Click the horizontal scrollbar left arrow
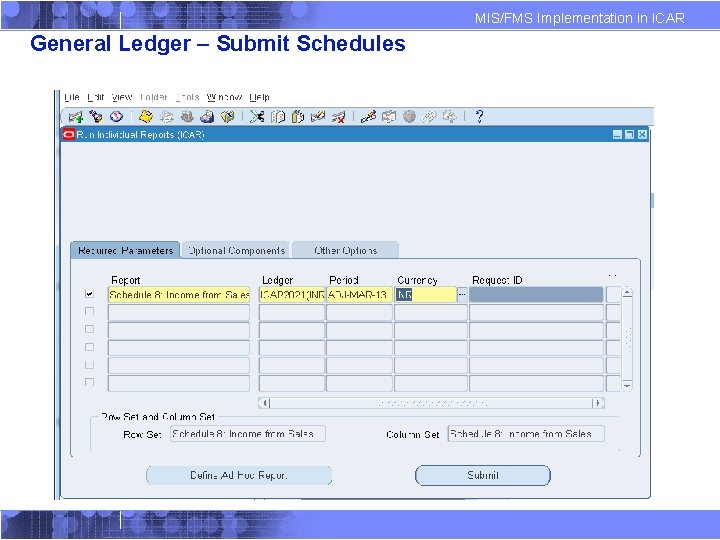720x540 pixels. click(x=264, y=403)
